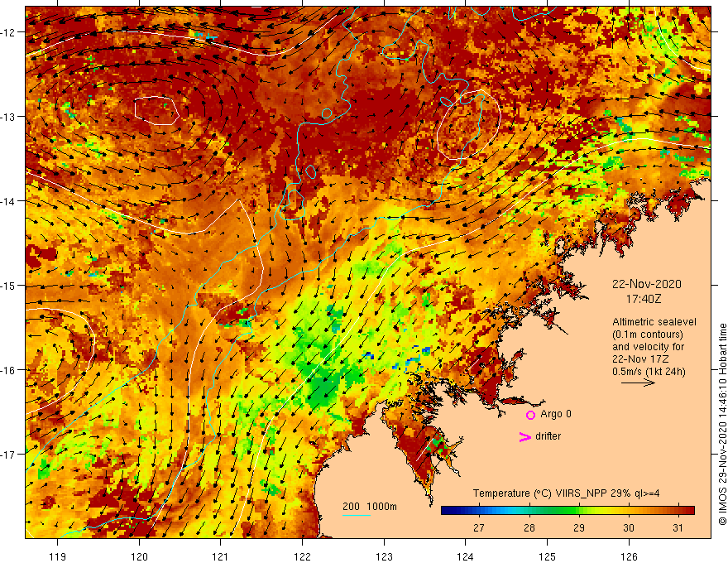Click the magenta Argo circle legend marker

click(x=530, y=415)
